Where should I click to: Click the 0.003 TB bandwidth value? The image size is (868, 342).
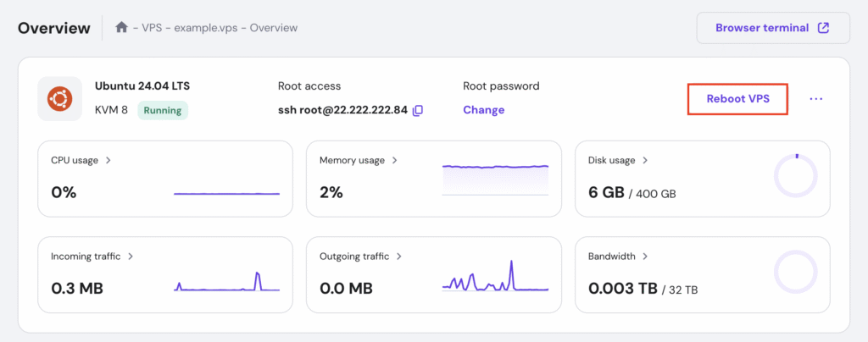point(623,289)
